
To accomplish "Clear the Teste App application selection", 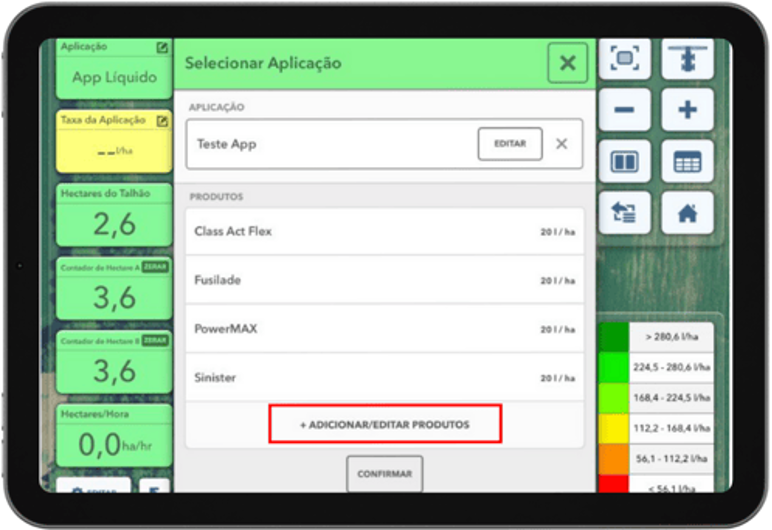I will coord(562,144).
